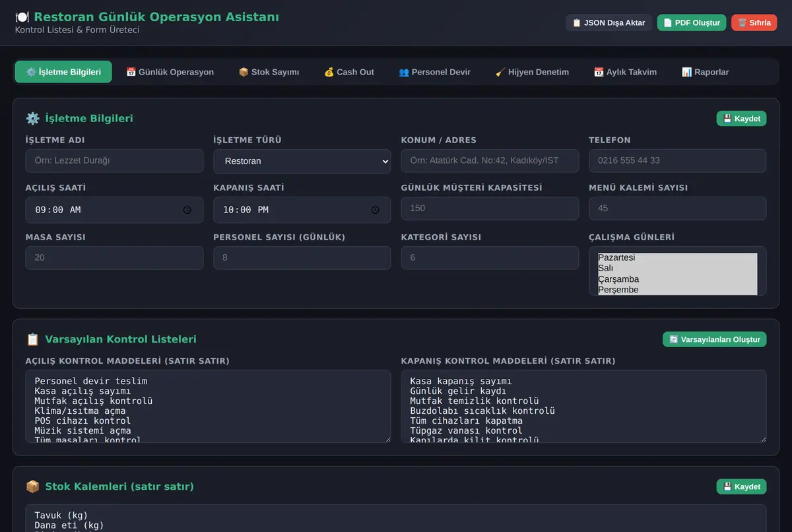This screenshot has width=792, height=532.
Task: Click the line "Kasa kapanış sayımı"
Action: click(461, 381)
